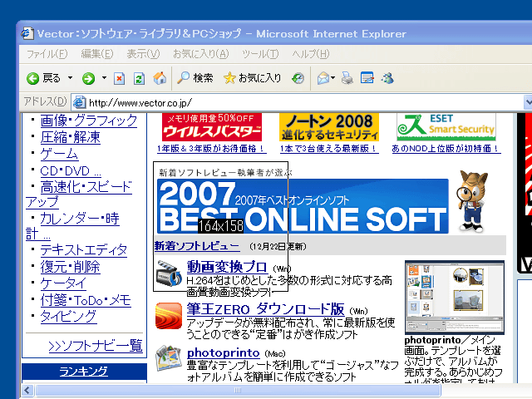Click ノートン 2008 banner ad
The width and height of the screenshot is (532, 399).
329,127
